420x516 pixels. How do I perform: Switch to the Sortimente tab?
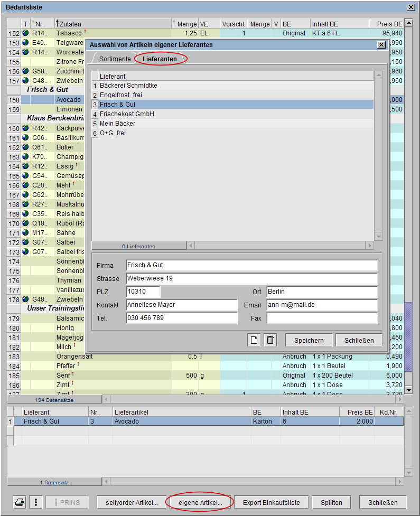pyautogui.click(x=115, y=59)
